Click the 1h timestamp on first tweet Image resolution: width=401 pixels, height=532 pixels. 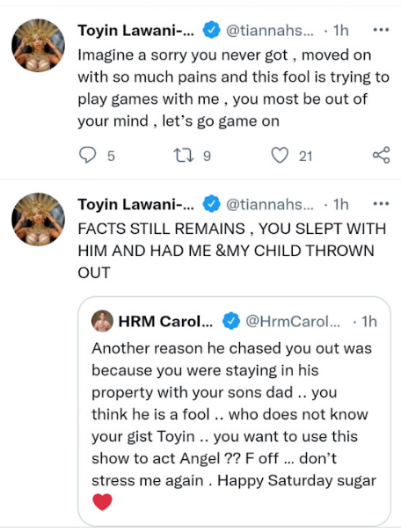341,30
